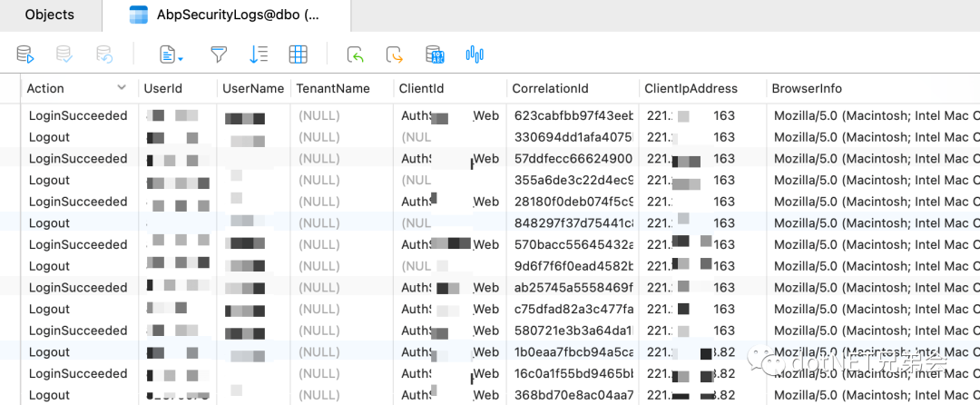Select CorrelationId cell 16c0a1f55bd9465bb
Image resolution: width=980 pixels, height=405 pixels.
[x=573, y=373]
